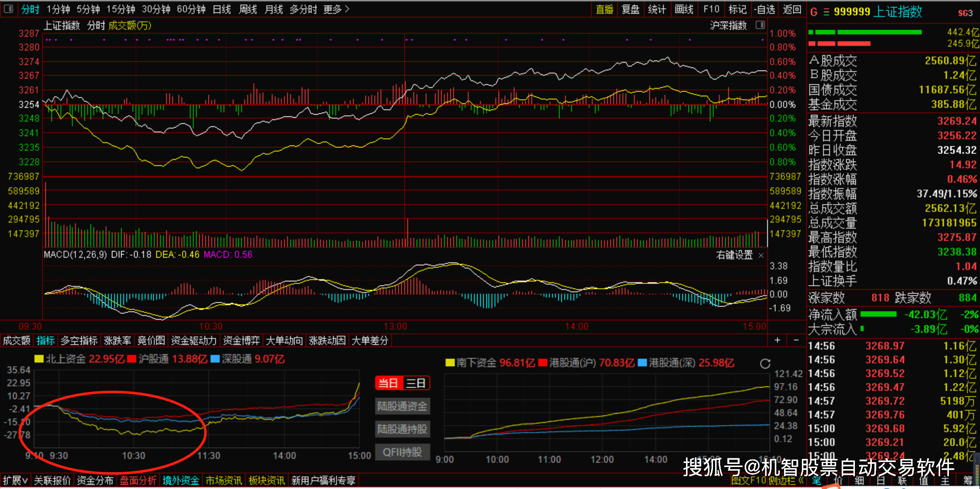Select the 价 tab in the bottom sidebar

coord(838,480)
